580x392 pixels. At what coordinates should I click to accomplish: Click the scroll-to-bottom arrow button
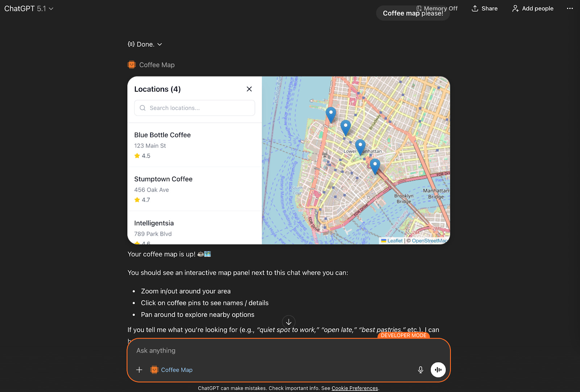click(289, 322)
